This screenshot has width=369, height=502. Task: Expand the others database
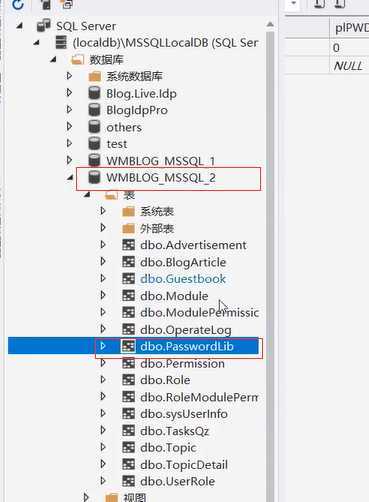pyautogui.click(x=69, y=126)
